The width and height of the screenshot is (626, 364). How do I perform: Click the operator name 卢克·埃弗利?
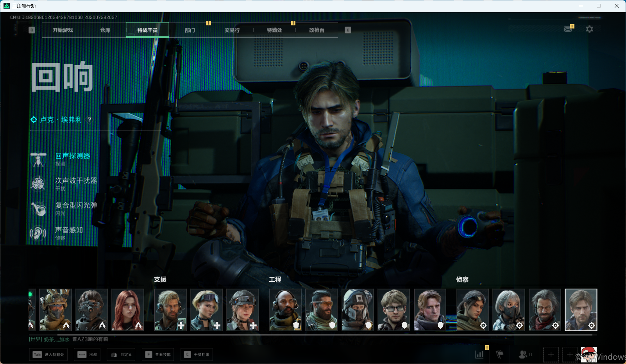tap(61, 120)
